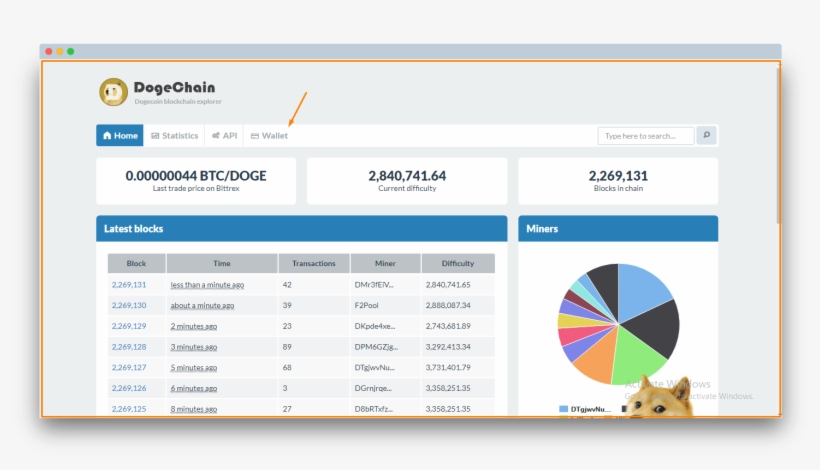The height and width of the screenshot is (470, 820).
Task: Click the 2,269,131 blocks in chain value
Action: tap(618, 176)
